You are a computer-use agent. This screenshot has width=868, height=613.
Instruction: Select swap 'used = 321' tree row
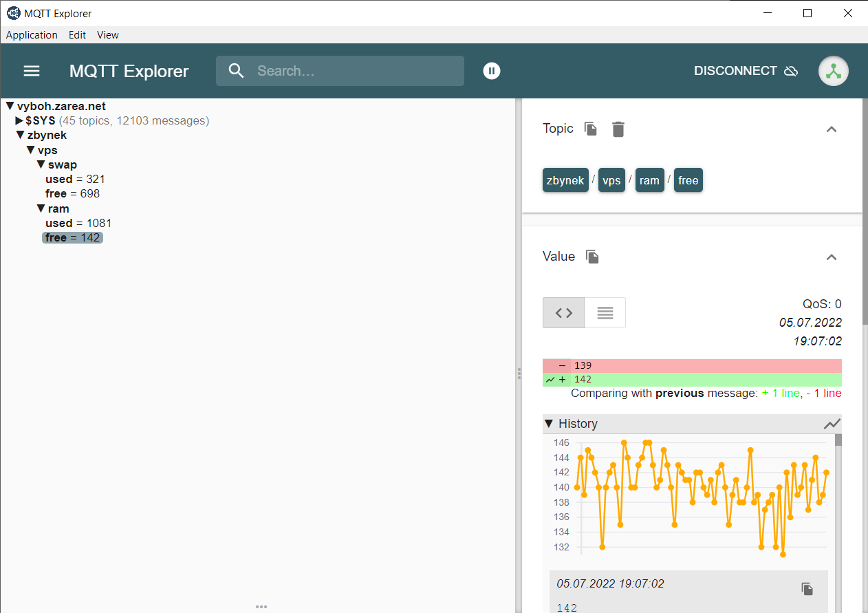[75, 179]
